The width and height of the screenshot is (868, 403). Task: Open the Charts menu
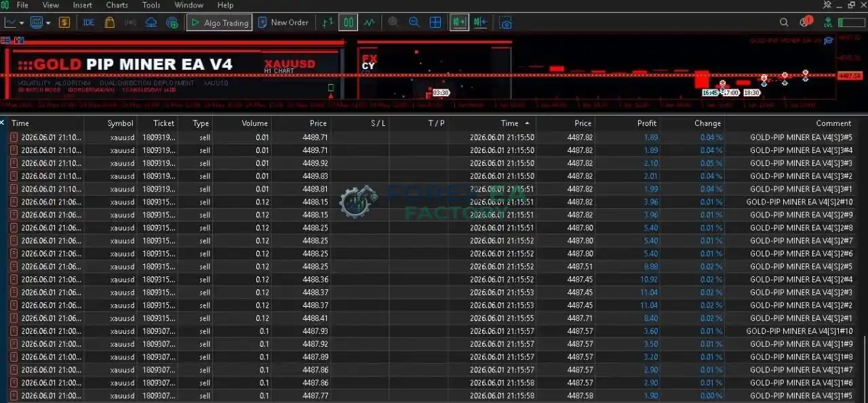(117, 5)
